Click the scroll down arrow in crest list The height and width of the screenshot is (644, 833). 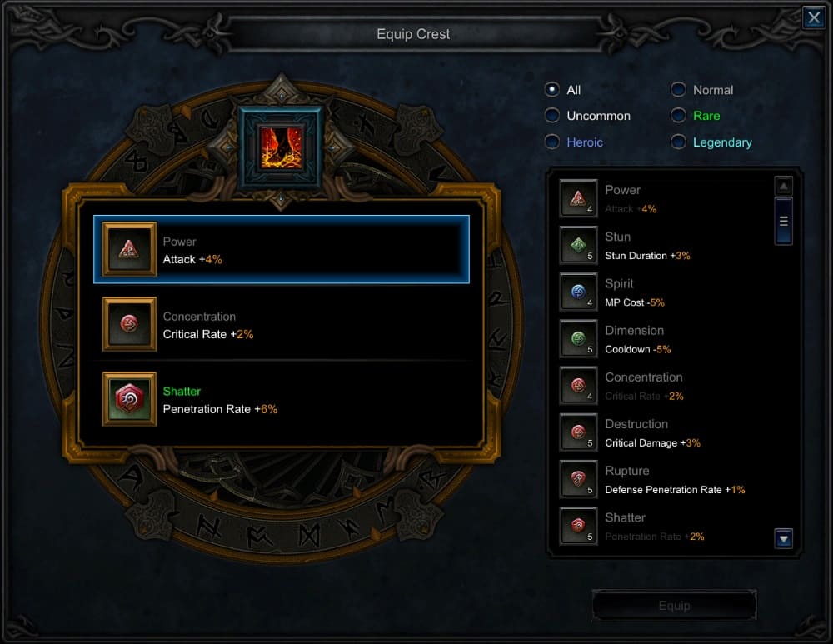coord(784,539)
